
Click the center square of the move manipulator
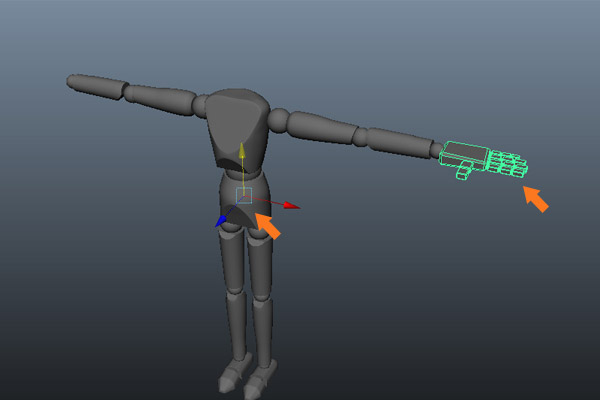(244, 196)
